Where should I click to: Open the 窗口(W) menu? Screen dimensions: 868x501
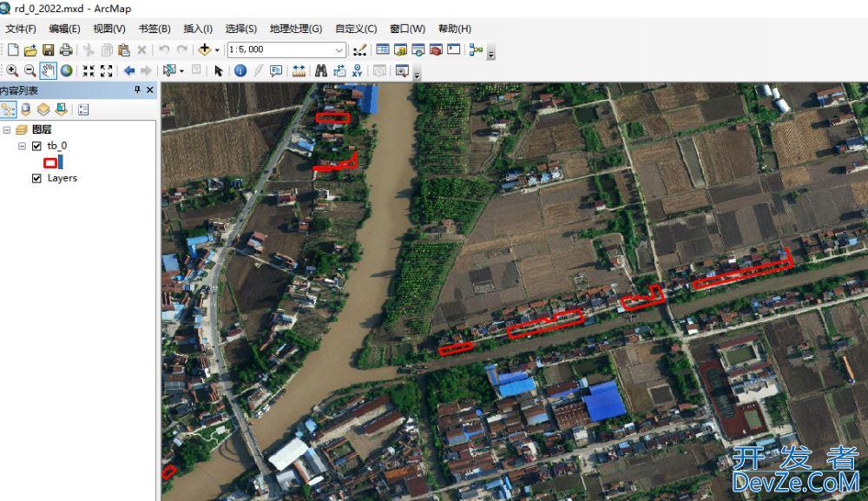point(407,29)
